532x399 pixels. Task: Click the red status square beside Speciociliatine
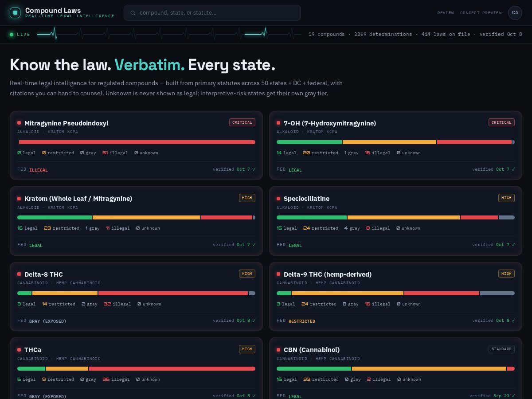[278, 199]
